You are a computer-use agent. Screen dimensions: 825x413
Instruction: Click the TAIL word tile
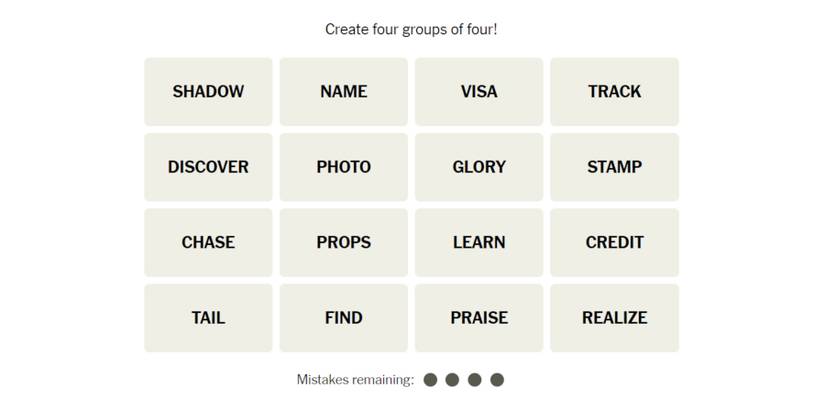pos(208,318)
